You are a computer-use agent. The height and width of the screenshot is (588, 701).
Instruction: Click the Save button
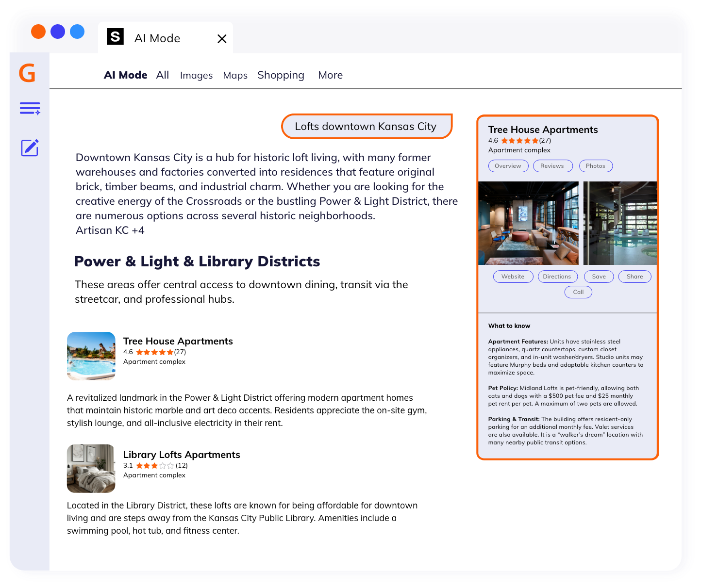tap(599, 277)
